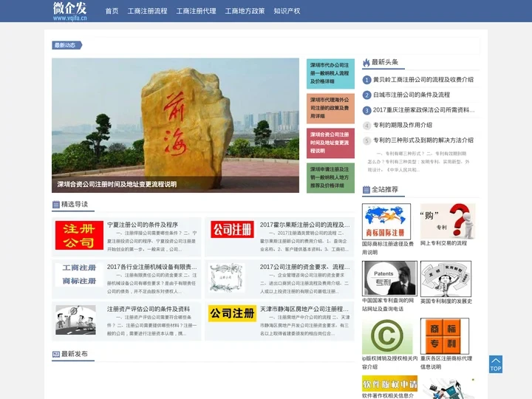Open the 软件版权申请 thumbnail
The image size is (532, 399).
(x=389, y=383)
